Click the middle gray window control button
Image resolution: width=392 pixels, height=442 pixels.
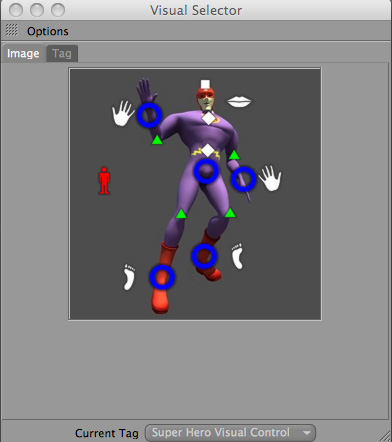37,10
